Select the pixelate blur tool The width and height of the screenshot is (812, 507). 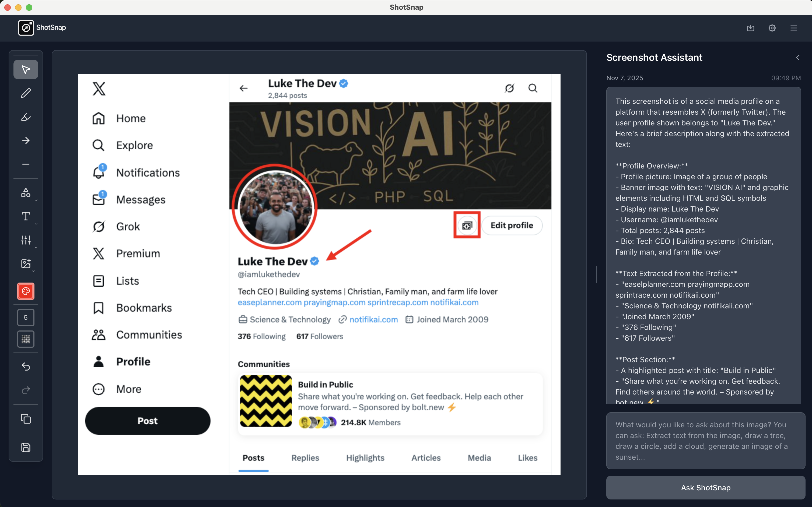click(26, 339)
